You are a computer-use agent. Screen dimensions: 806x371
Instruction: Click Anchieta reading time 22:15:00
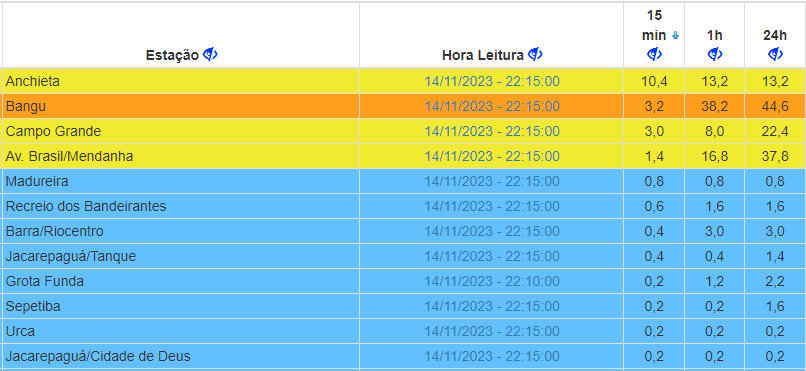click(492, 81)
